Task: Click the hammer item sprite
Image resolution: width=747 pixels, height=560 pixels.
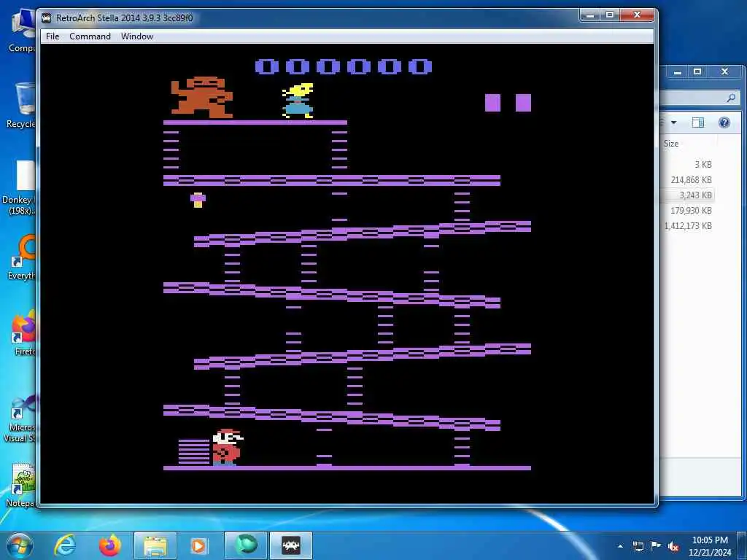Action: pyautogui.click(x=198, y=200)
